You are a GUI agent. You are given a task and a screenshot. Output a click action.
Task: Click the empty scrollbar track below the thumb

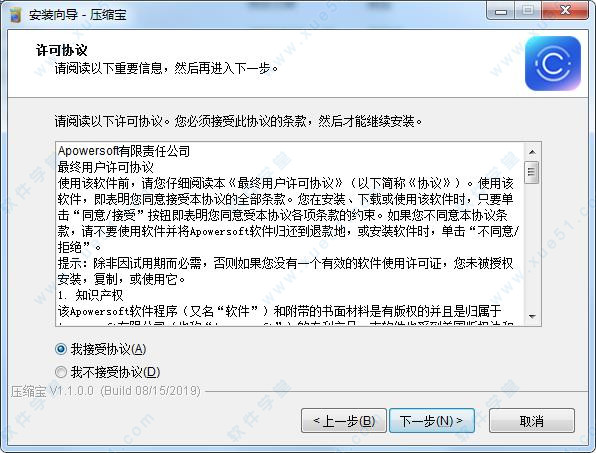[532, 246]
